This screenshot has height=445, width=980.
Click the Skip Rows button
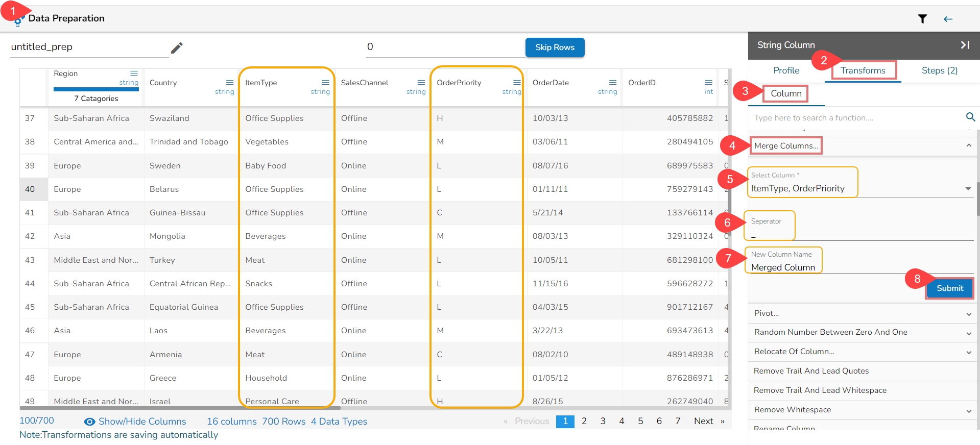coord(555,47)
